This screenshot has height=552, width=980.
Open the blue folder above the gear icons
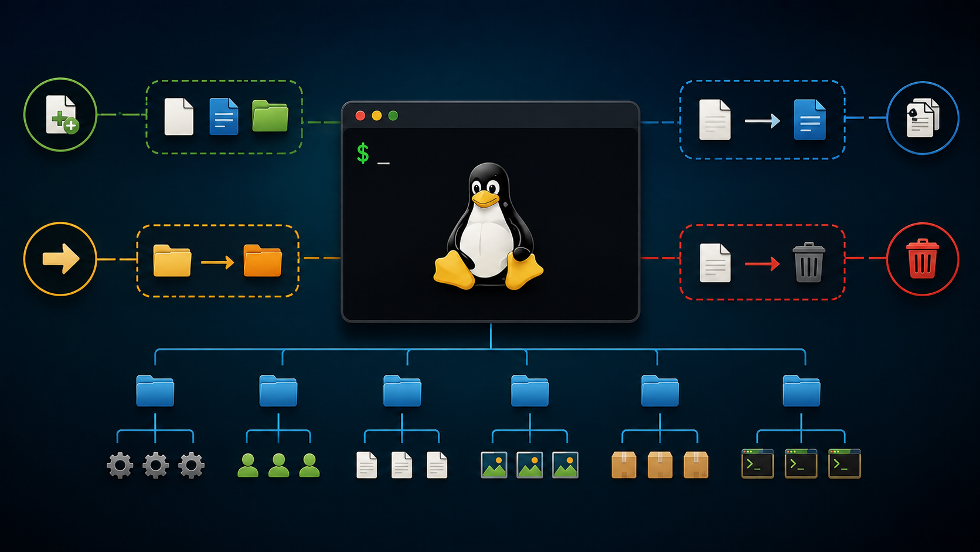pyautogui.click(x=155, y=391)
